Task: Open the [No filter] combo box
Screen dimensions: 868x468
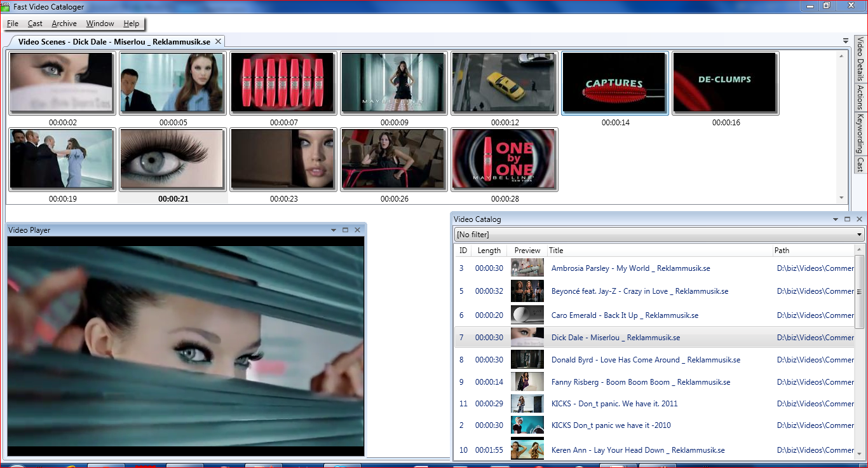Action: click(x=659, y=235)
